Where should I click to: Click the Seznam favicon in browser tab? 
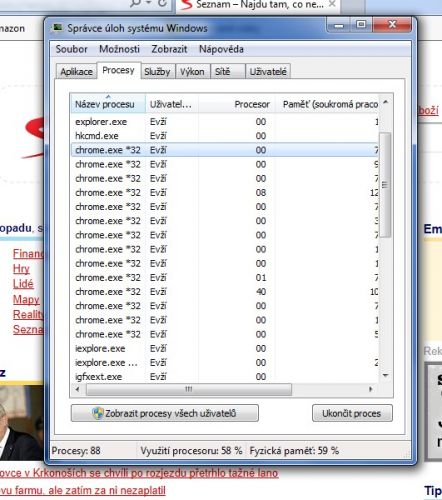pyautogui.click(x=186, y=4)
